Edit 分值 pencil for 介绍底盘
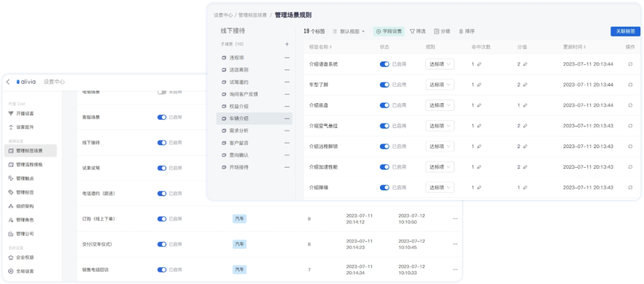Image resolution: width=644 pixels, height=284 pixels. (x=525, y=105)
